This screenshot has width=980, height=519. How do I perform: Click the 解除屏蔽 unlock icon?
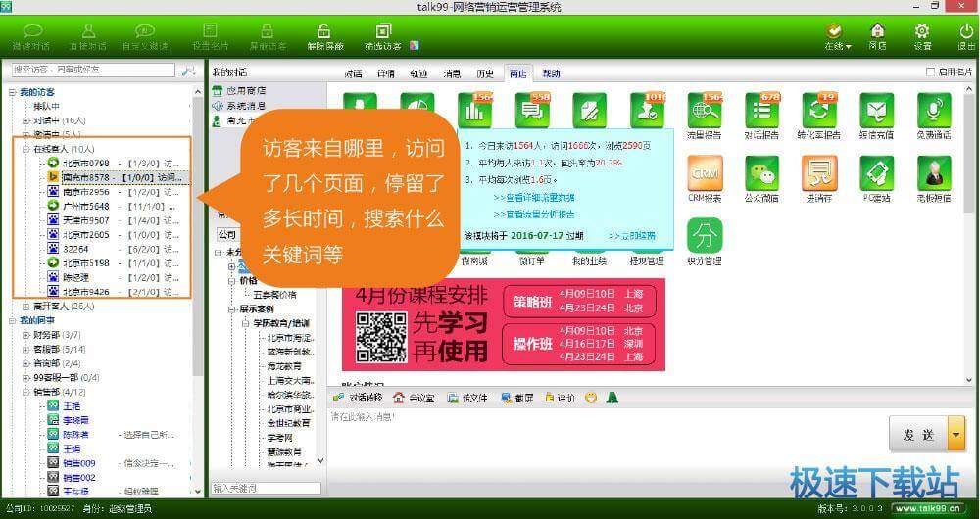(324, 31)
